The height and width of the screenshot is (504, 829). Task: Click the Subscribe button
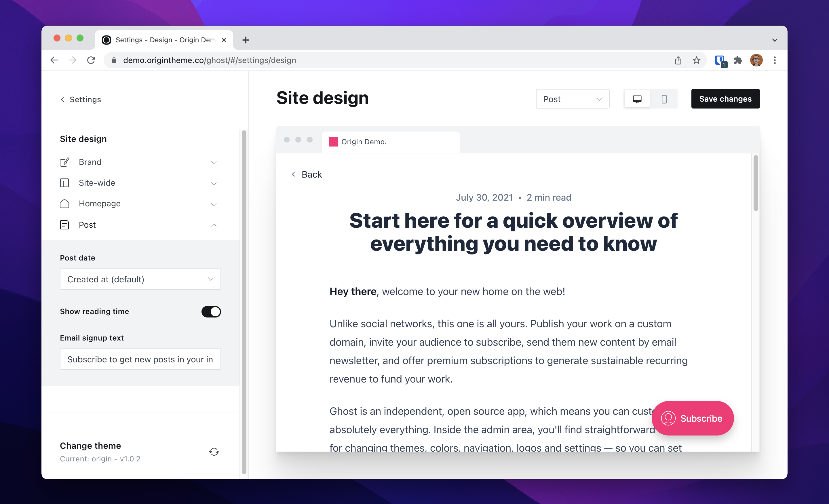pyautogui.click(x=692, y=419)
